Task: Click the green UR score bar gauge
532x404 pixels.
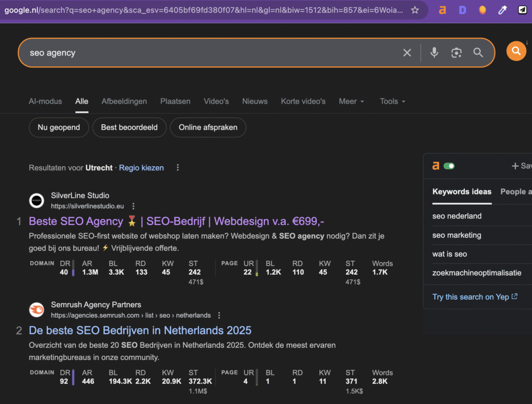Action: 256,268
